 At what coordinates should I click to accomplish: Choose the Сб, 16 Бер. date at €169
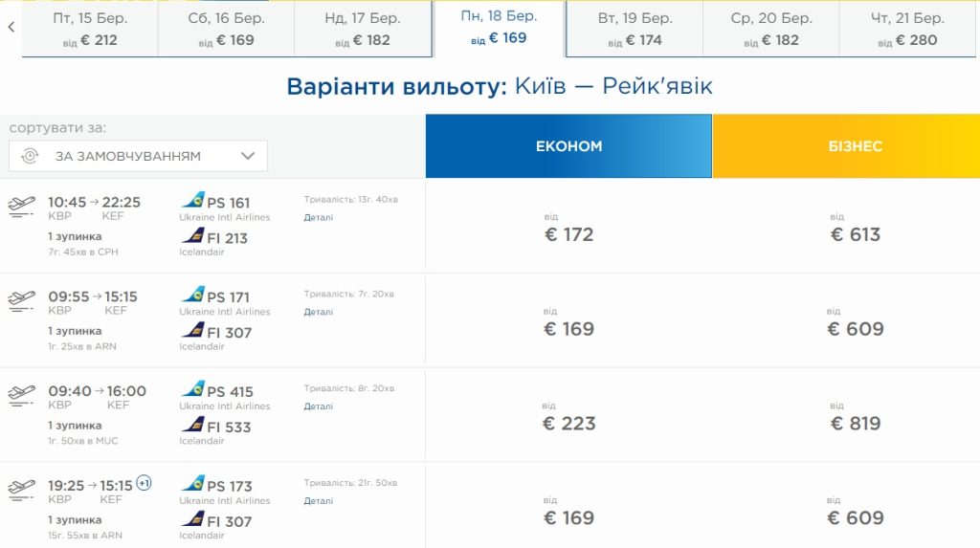227,29
